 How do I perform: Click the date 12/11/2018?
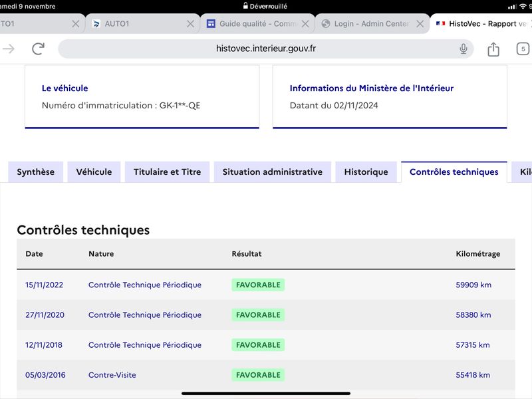[44, 345]
